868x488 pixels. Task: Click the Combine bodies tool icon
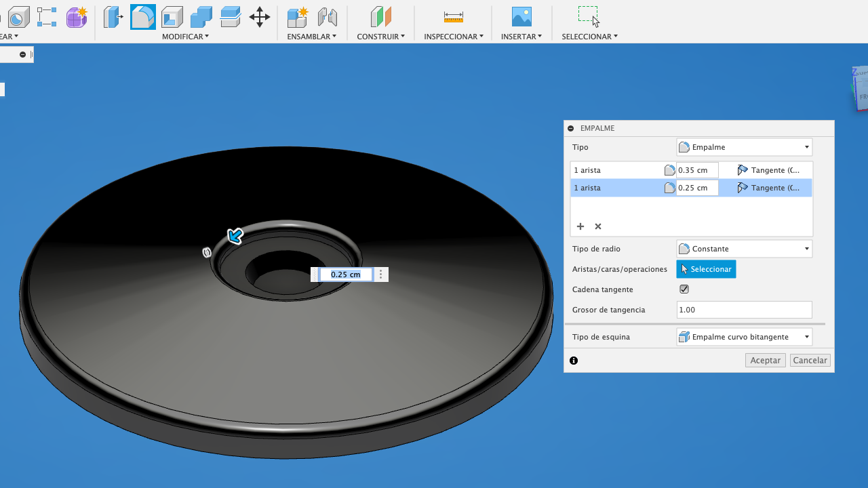[x=201, y=16]
